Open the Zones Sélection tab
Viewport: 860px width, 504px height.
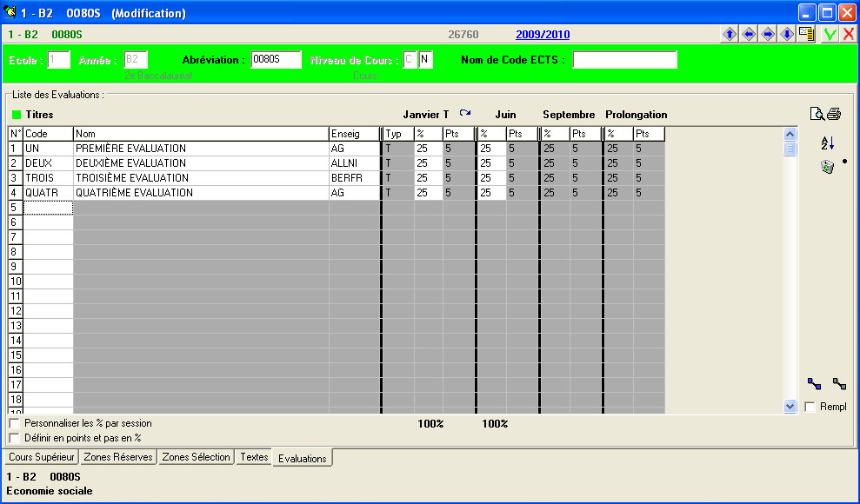[196, 457]
